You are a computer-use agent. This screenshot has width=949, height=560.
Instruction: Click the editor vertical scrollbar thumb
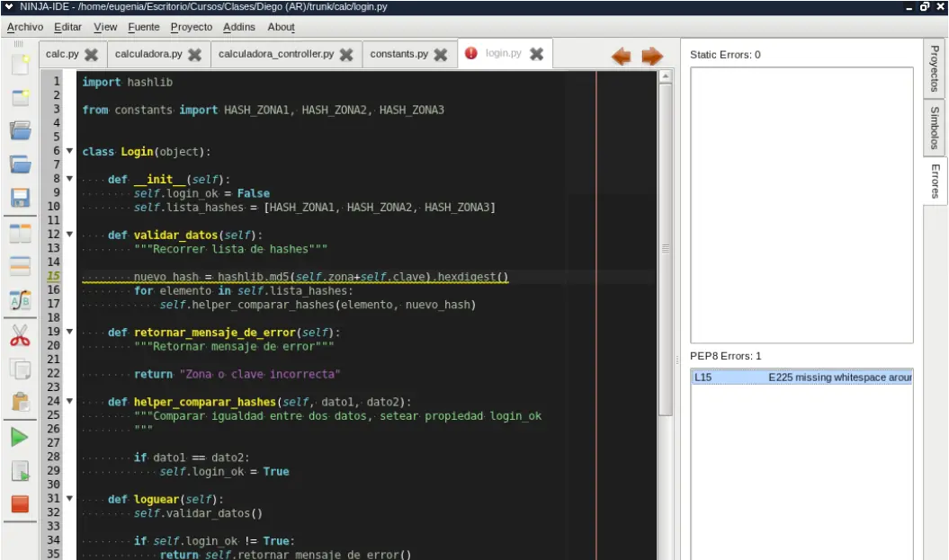pyautogui.click(x=665, y=250)
